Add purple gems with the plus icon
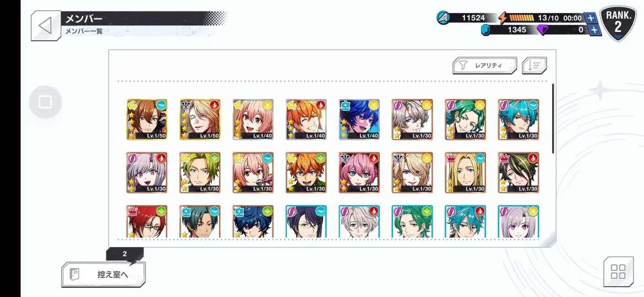The image size is (644, 297). [594, 30]
